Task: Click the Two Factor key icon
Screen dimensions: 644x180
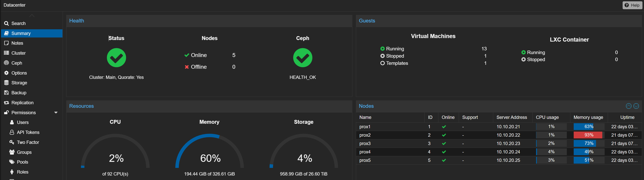Action: coord(12,142)
